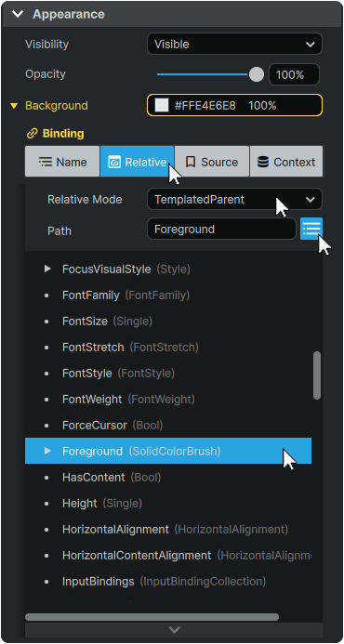Select the FontFamily property
This screenshot has width=344, height=644.
coord(168,295)
